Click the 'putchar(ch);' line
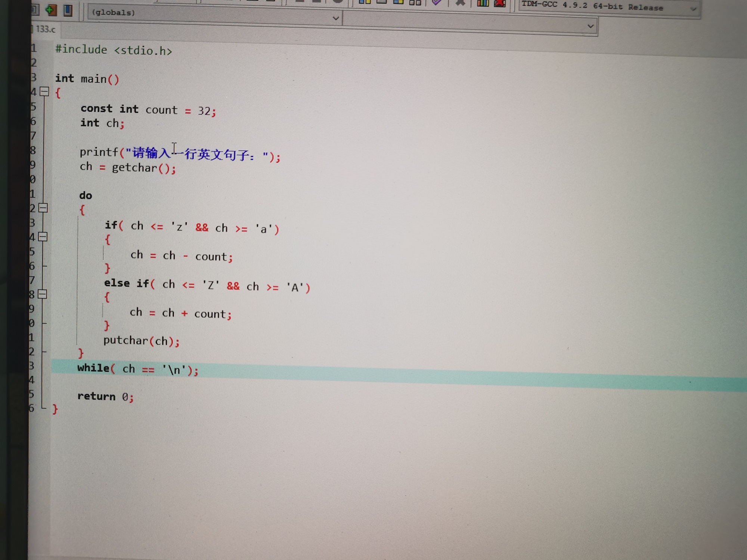Image resolution: width=747 pixels, height=560 pixels. tap(142, 340)
